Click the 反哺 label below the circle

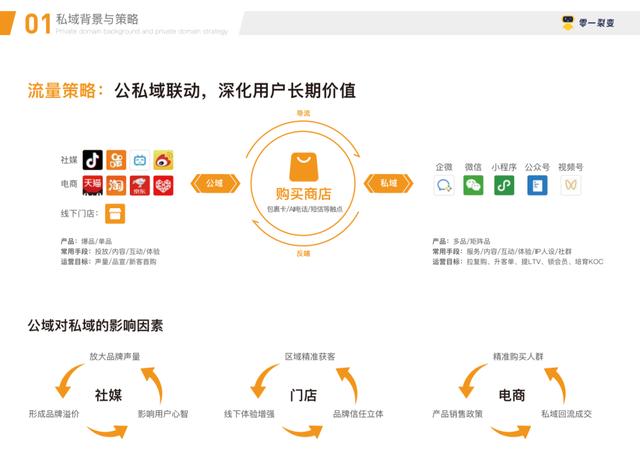[x=303, y=254]
